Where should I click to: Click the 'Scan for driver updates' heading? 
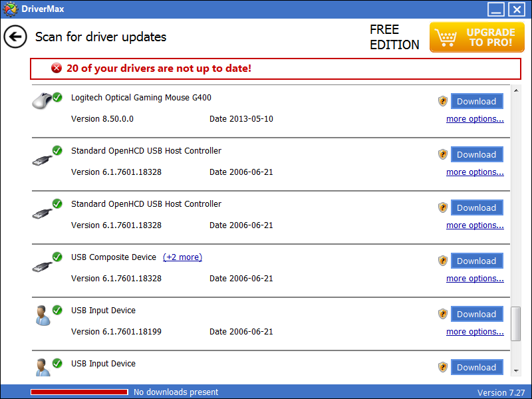click(x=101, y=37)
